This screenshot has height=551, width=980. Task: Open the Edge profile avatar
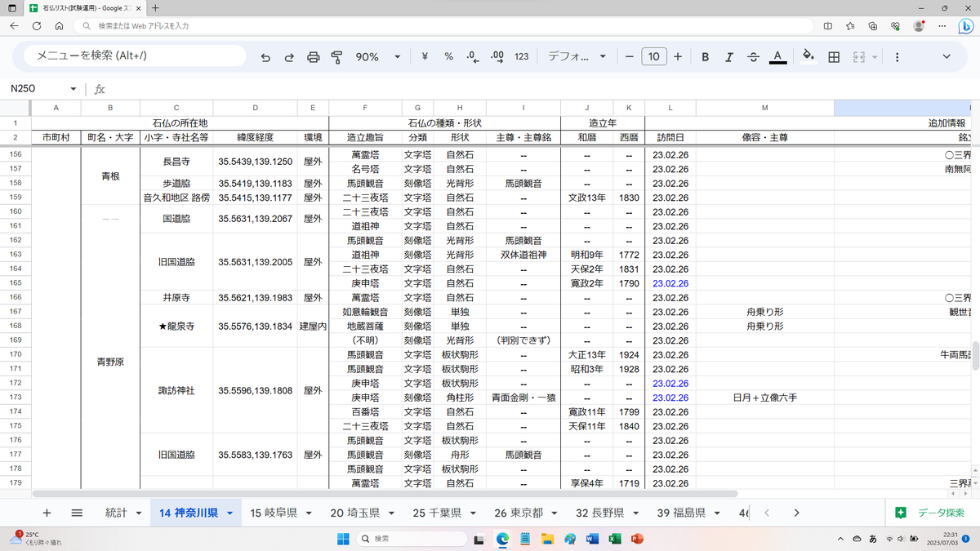tap(919, 26)
